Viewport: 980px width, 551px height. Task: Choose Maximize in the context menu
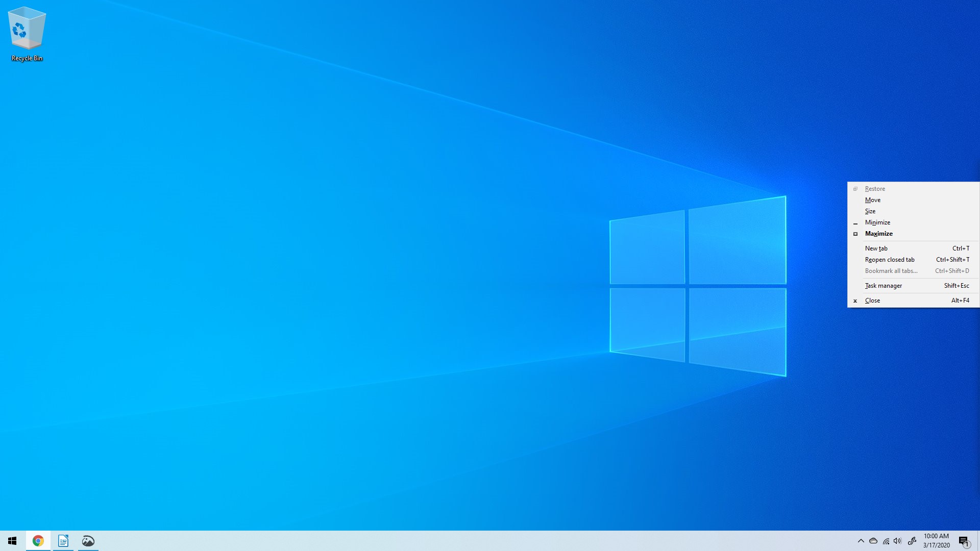click(914, 234)
